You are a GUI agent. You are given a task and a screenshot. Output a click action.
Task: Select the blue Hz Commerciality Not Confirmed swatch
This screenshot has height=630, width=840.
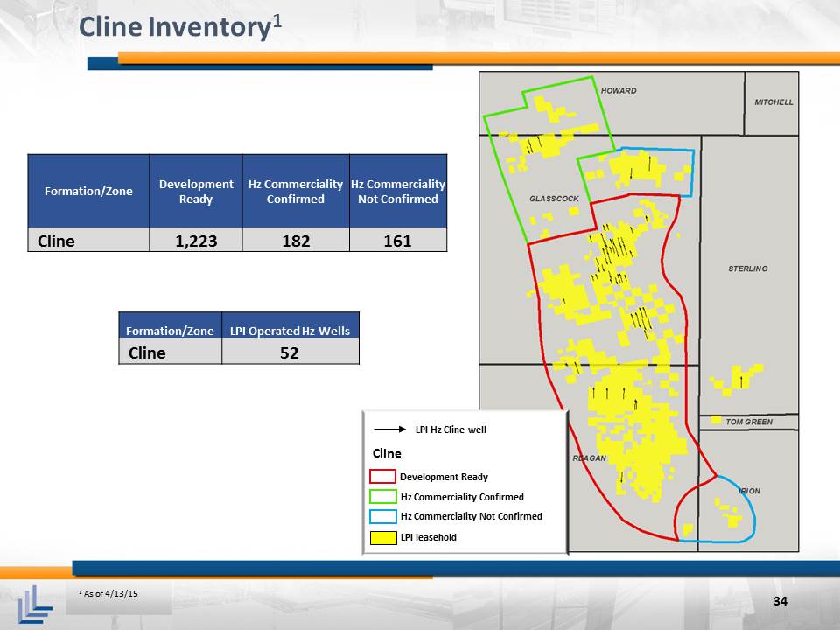382,516
